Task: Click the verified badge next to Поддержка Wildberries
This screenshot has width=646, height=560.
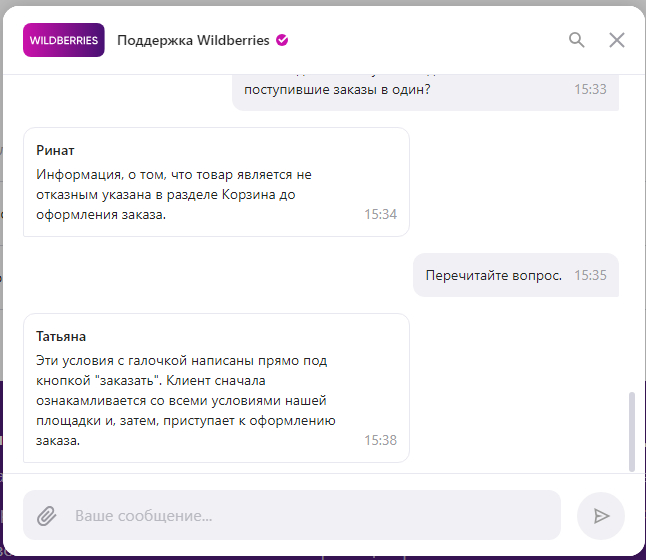Action: pyautogui.click(x=282, y=40)
